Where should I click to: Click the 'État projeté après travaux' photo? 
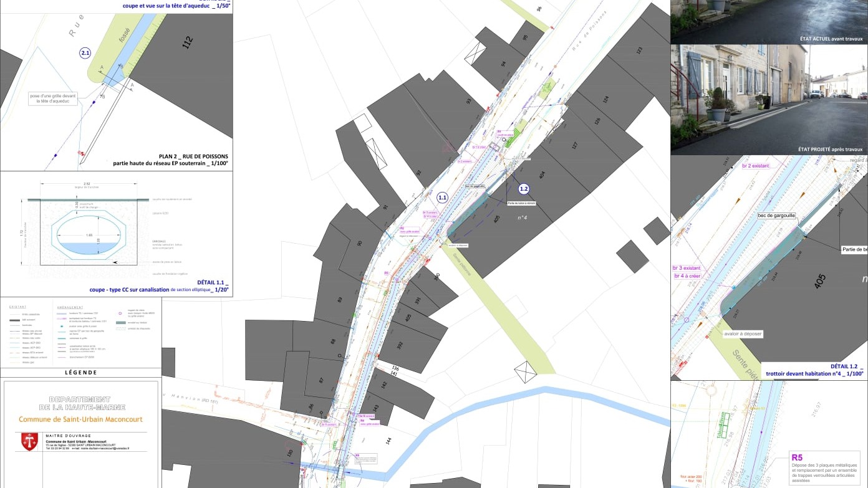coord(769,99)
